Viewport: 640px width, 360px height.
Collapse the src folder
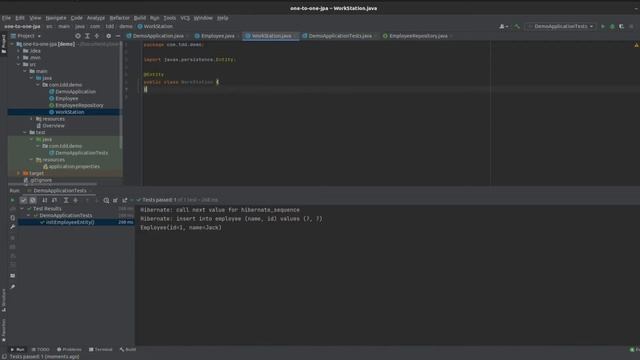point(19,64)
